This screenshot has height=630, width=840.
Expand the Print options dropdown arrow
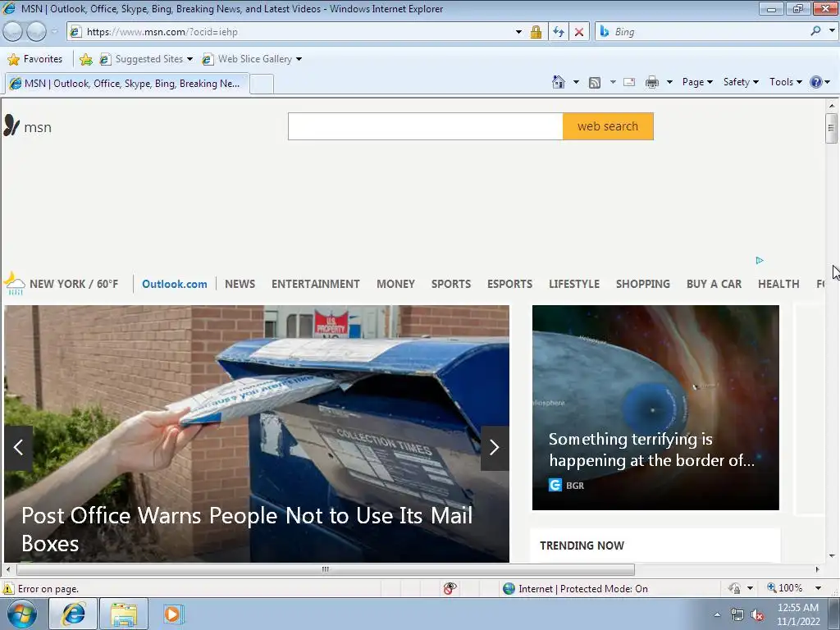pyautogui.click(x=669, y=82)
